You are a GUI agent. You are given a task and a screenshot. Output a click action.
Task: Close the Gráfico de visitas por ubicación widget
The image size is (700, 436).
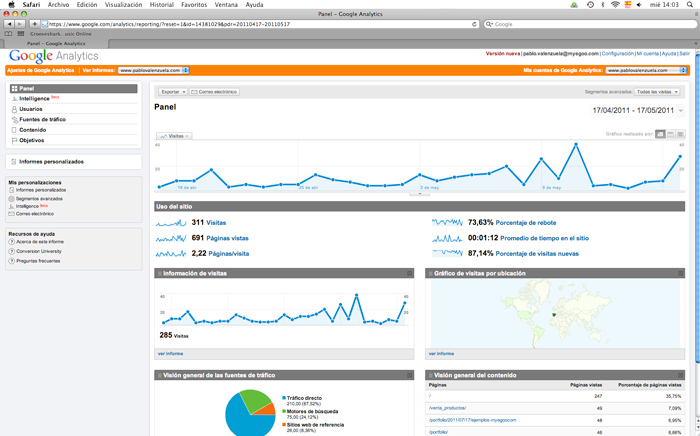click(x=682, y=273)
